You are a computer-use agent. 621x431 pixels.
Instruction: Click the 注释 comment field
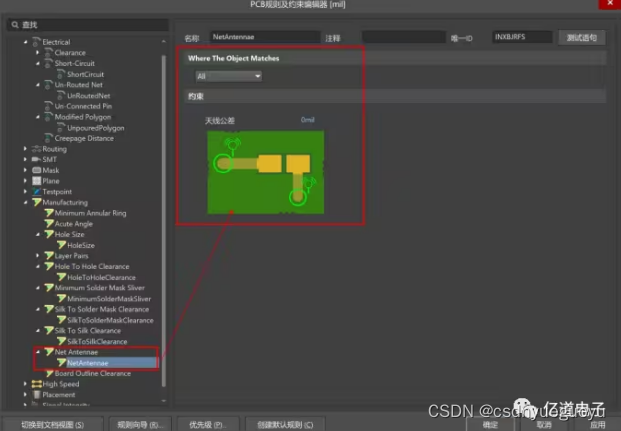[x=403, y=37]
